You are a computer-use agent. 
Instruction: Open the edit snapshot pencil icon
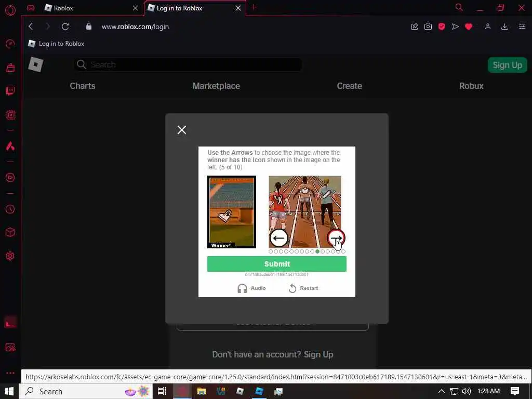coord(415,26)
